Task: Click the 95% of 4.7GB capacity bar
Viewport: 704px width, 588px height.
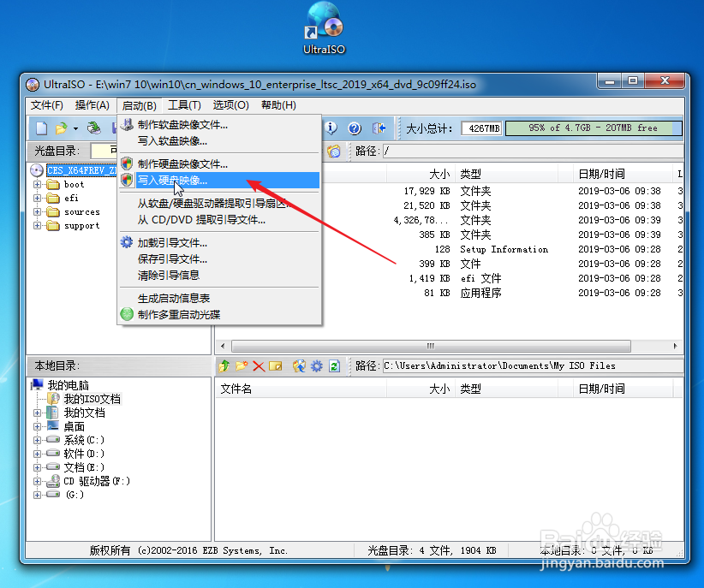Action: [x=594, y=128]
